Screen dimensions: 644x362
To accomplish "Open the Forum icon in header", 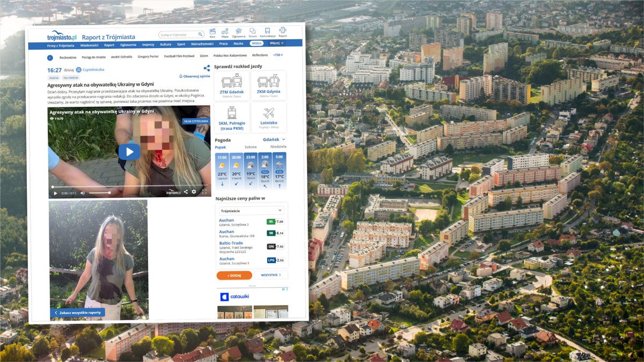I will pos(252,33).
